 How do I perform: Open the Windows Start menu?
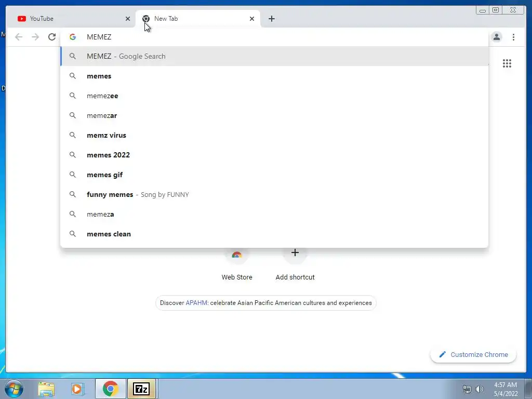pos(14,389)
